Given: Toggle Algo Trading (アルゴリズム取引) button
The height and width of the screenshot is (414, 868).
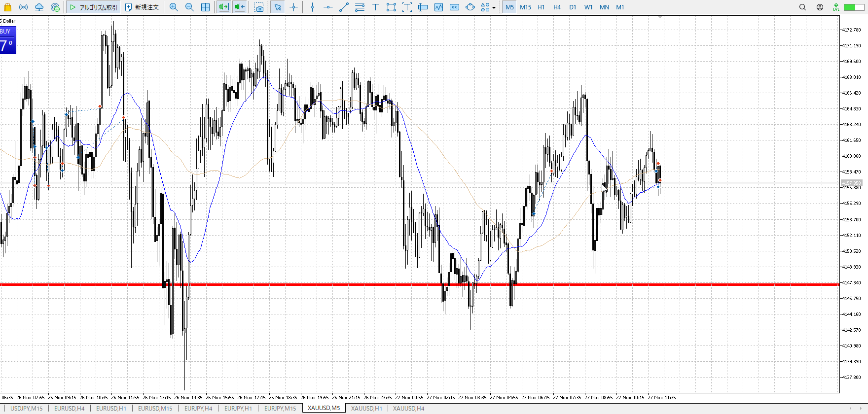Looking at the screenshot, I should pyautogui.click(x=94, y=7).
